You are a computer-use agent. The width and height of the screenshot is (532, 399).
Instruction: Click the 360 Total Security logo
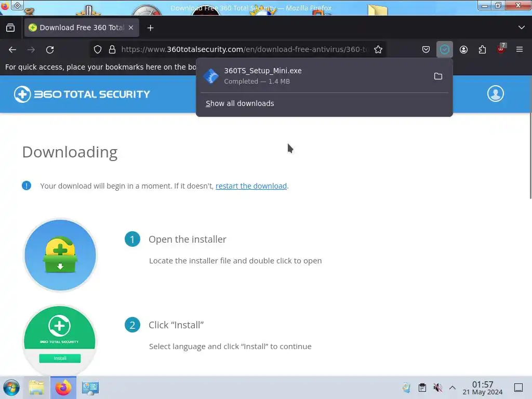[x=82, y=94]
